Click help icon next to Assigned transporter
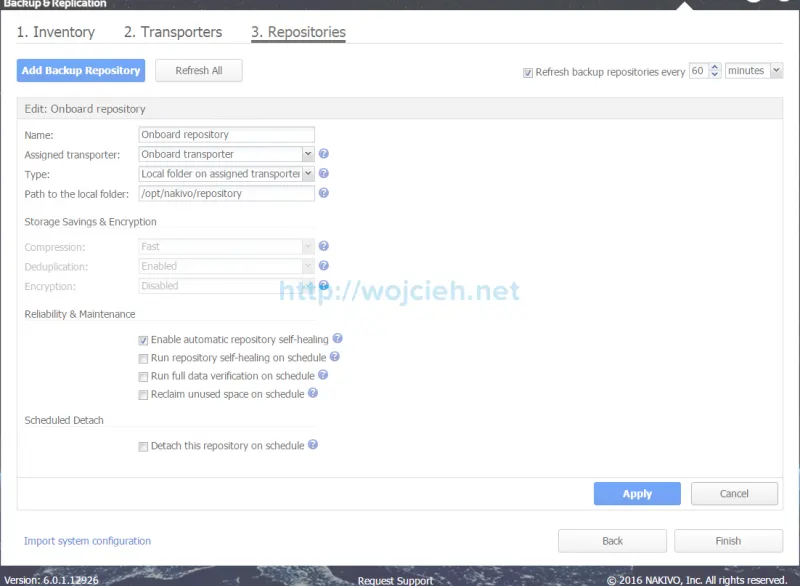The height and width of the screenshot is (586, 800). 324,155
